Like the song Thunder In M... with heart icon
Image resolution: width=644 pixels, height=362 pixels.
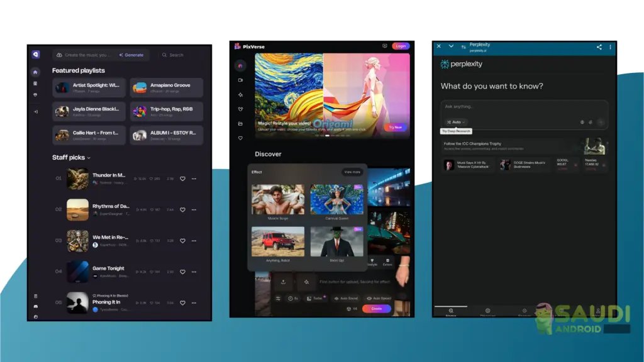pos(183,178)
